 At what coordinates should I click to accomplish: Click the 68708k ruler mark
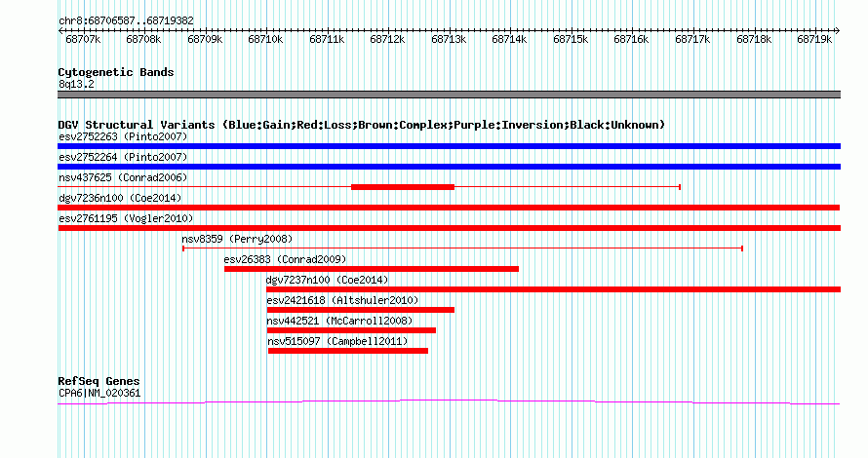point(144,39)
